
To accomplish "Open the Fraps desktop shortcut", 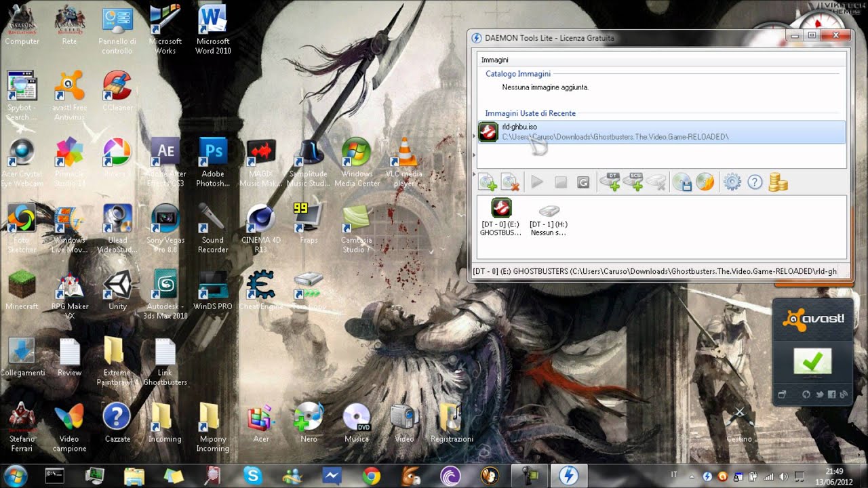I will [x=309, y=223].
